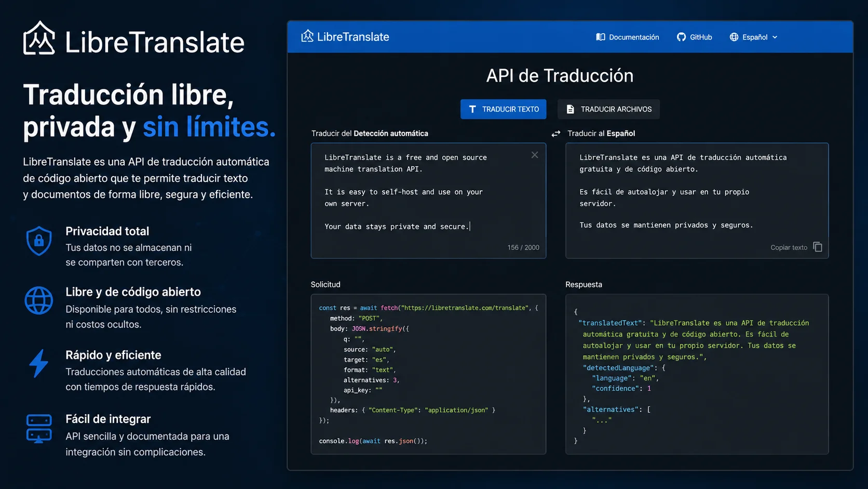Click the '"alternatives": [' response line

click(617, 409)
